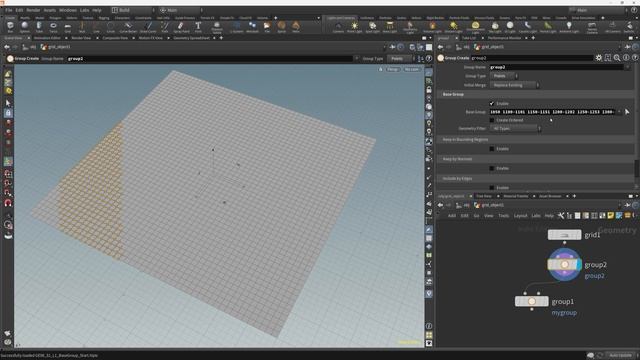Click the back arrow in network editor

440,205
